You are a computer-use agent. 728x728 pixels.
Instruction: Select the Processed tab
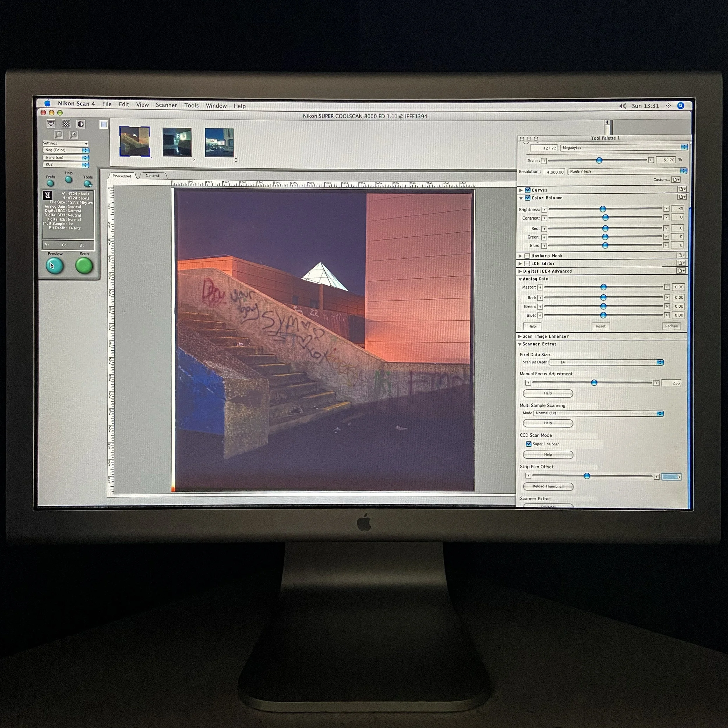tap(122, 176)
